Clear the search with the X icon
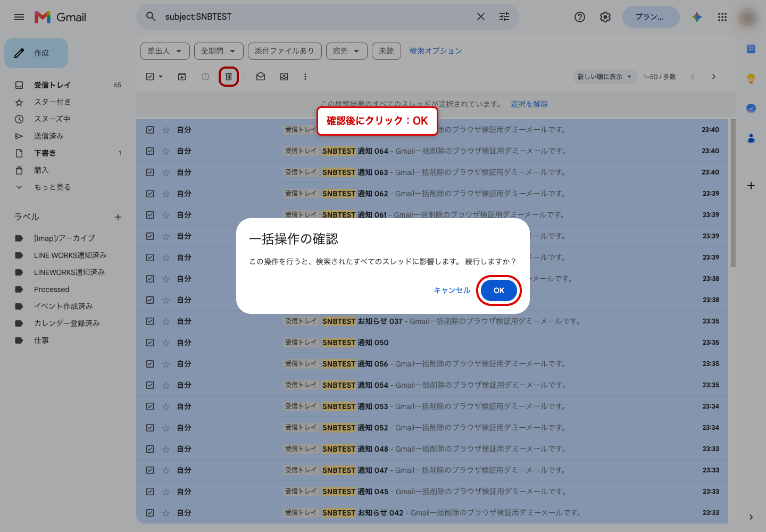This screenshot has width=766, height=532. pos(481,16)
